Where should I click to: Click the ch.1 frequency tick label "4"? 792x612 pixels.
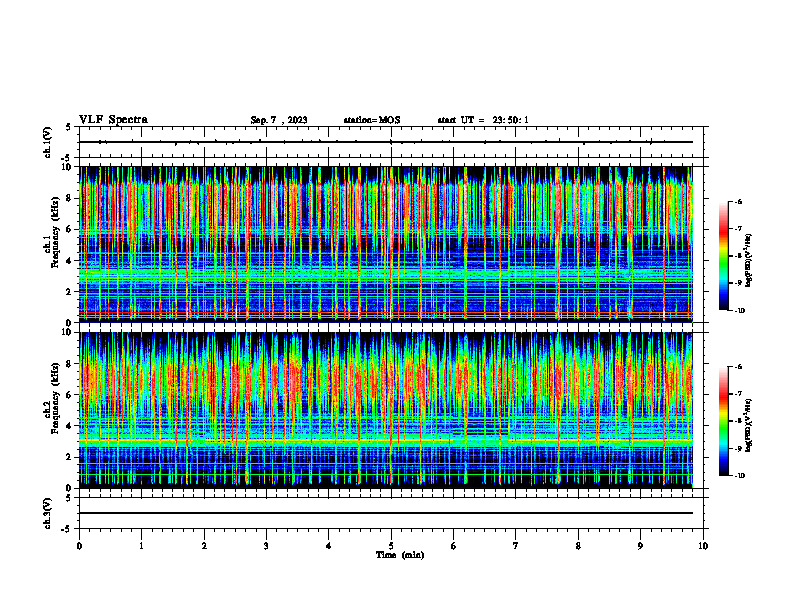[x=70, y=261]
